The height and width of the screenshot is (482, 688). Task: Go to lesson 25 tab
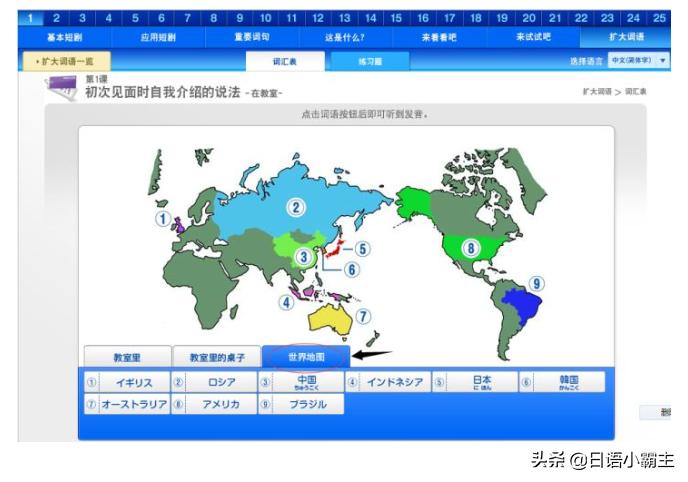pyautogui.click(x=659, y=18)
